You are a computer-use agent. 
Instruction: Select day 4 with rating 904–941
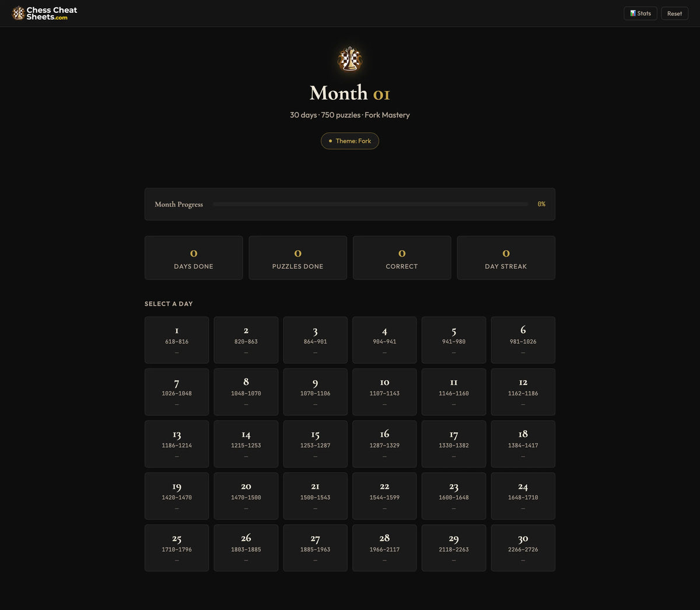384,340
